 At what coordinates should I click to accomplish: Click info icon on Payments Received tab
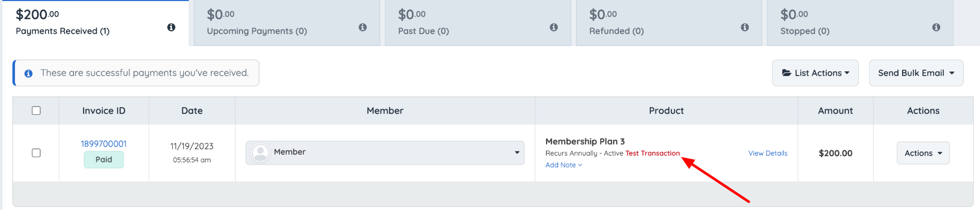coord(171,27)
